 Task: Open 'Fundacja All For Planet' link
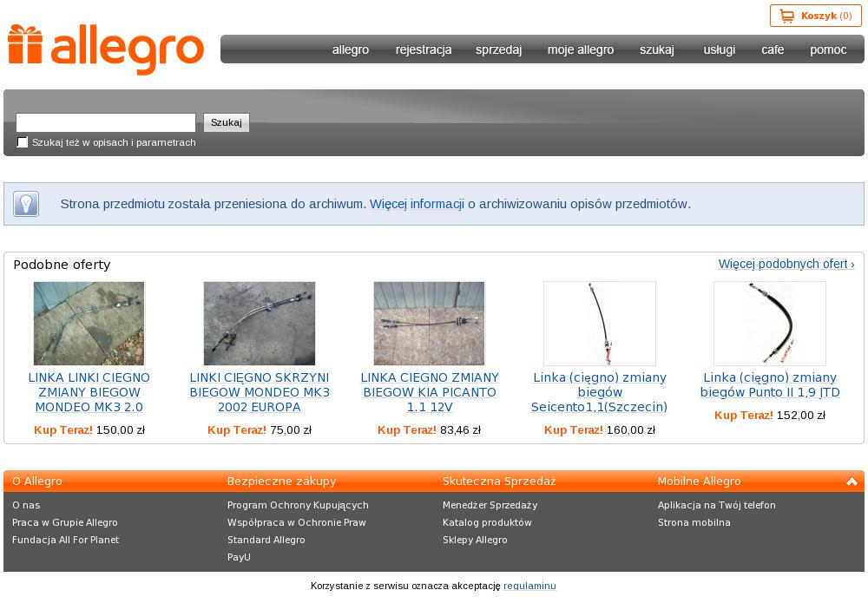[x=65, y=540]
